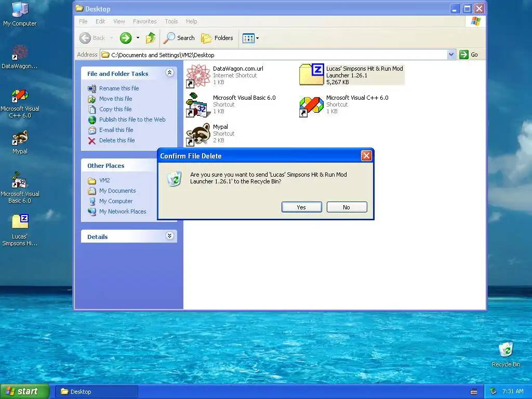Click E-mail this file link

pyautogui.click(x=116, y=130)
